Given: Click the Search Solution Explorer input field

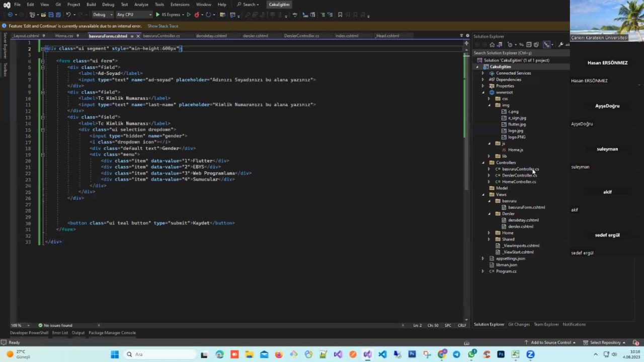Looking at the screenshot, I should click(518, 53).
